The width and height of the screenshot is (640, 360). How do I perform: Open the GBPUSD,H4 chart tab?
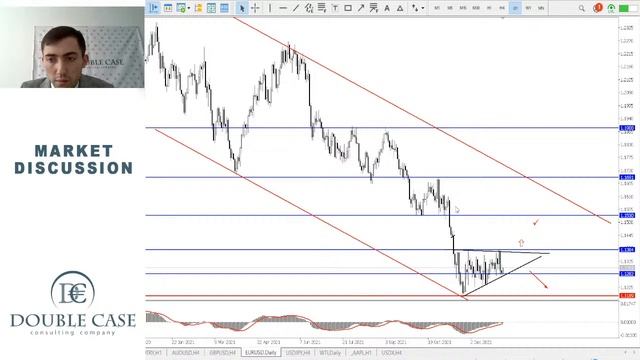coord(222,353)
